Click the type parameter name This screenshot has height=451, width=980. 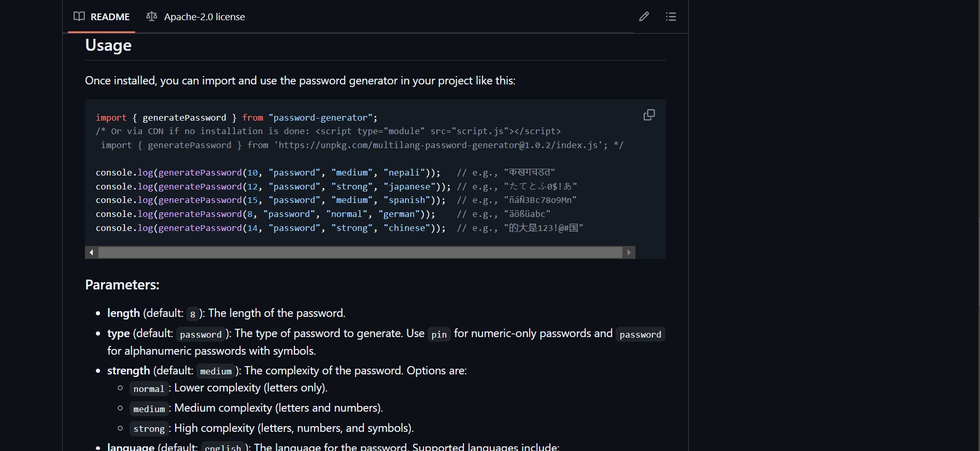coord(118,333)
